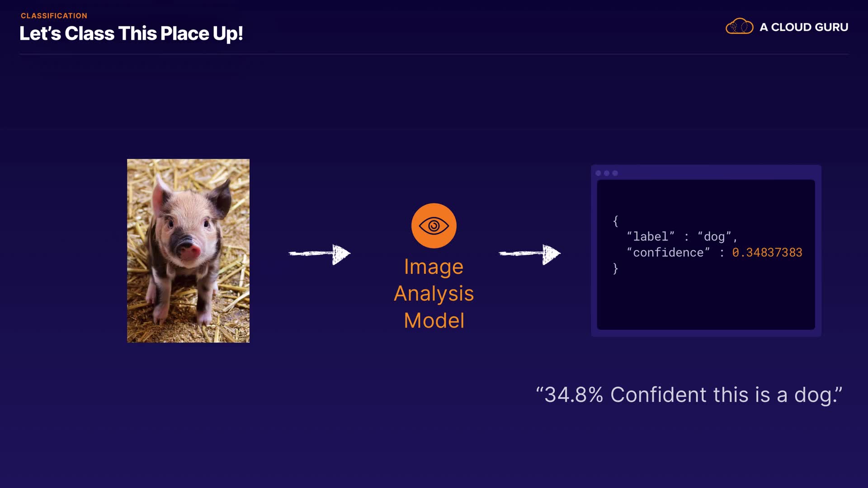The height and width of the screenshot is (488, 868).
Task: Click the opening curly brace in the code
Action: [x=615, y=221]
